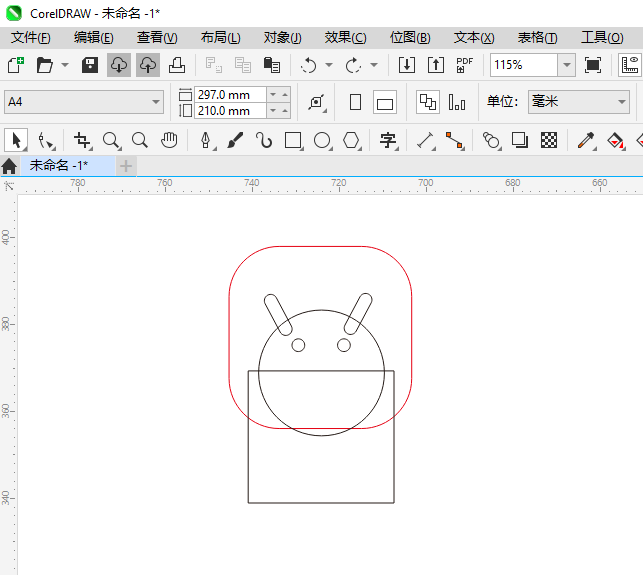This screenshot has width=643, height=575.
Task: Open the 布局(L) menu
Action: click(x=221, y=38)
